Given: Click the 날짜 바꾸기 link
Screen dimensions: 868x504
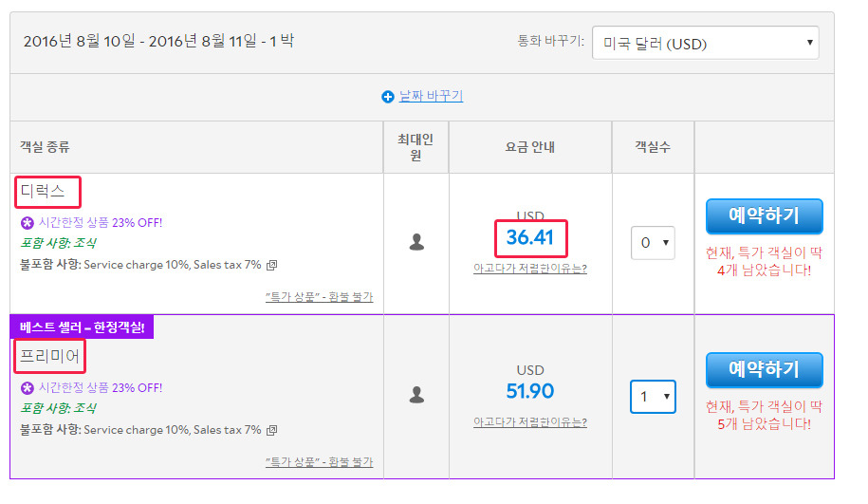Looking at the screenshot, I should [431, 96].
